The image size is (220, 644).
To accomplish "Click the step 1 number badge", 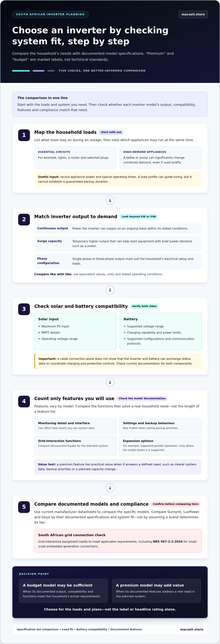I will (24, 135).
